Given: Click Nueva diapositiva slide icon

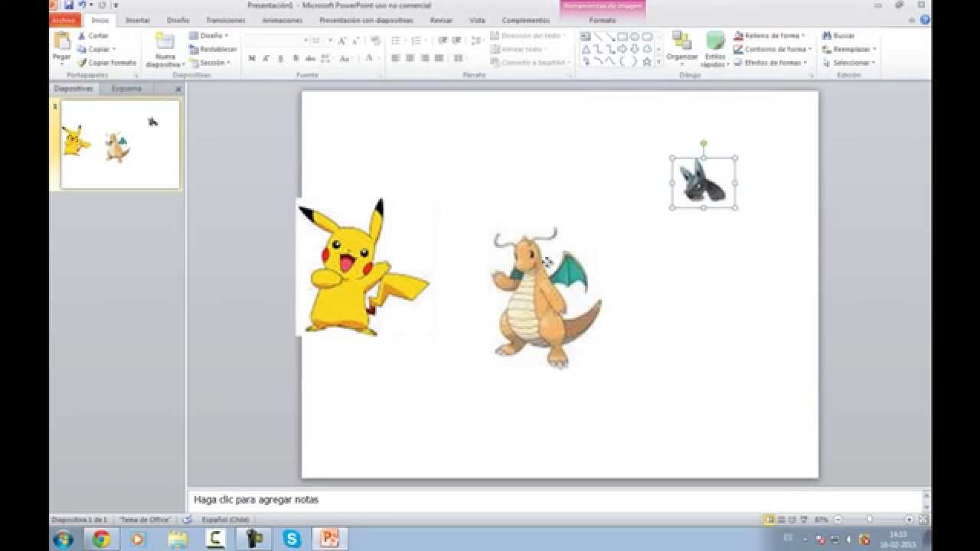Looking at the screenshot, I should (165, 41).
